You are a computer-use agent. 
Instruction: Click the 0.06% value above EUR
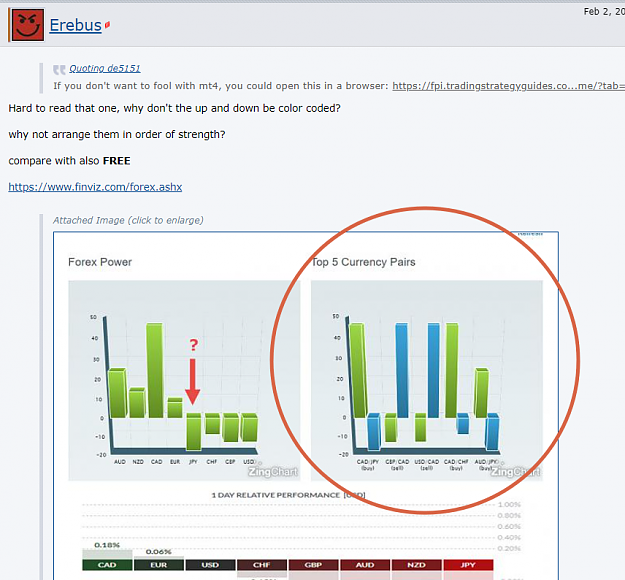(158, 552)
